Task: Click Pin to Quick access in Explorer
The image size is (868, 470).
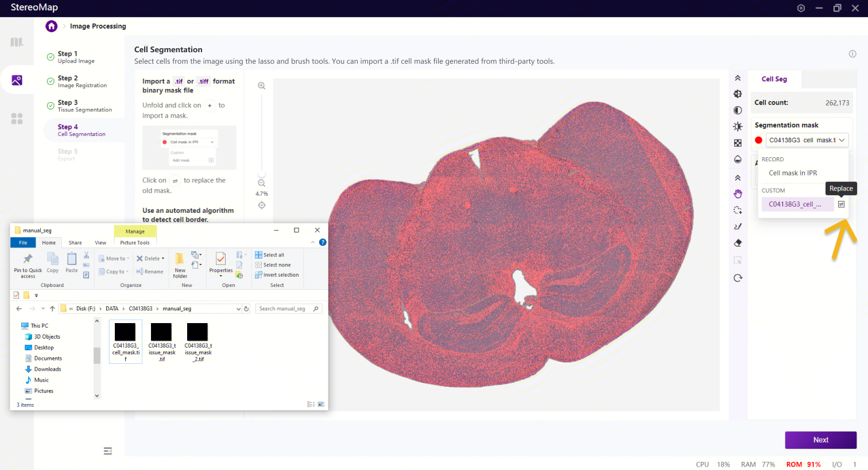Action: point(28,265)
